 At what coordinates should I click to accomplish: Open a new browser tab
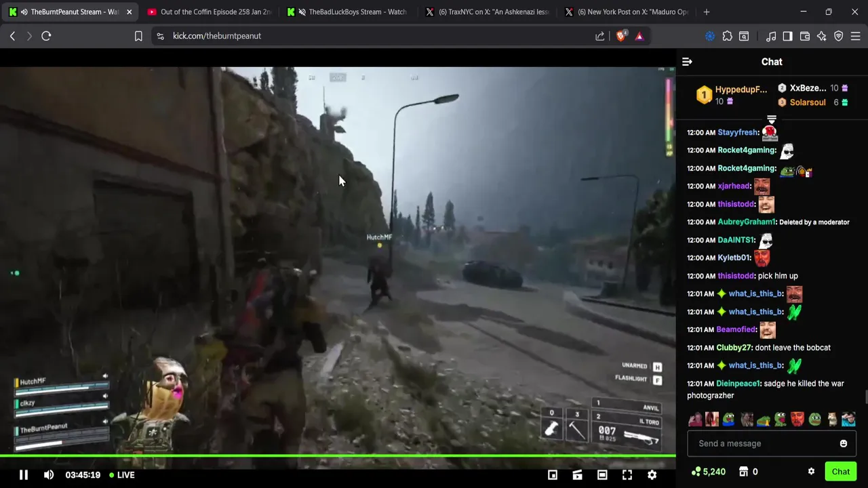click(707, 12)
